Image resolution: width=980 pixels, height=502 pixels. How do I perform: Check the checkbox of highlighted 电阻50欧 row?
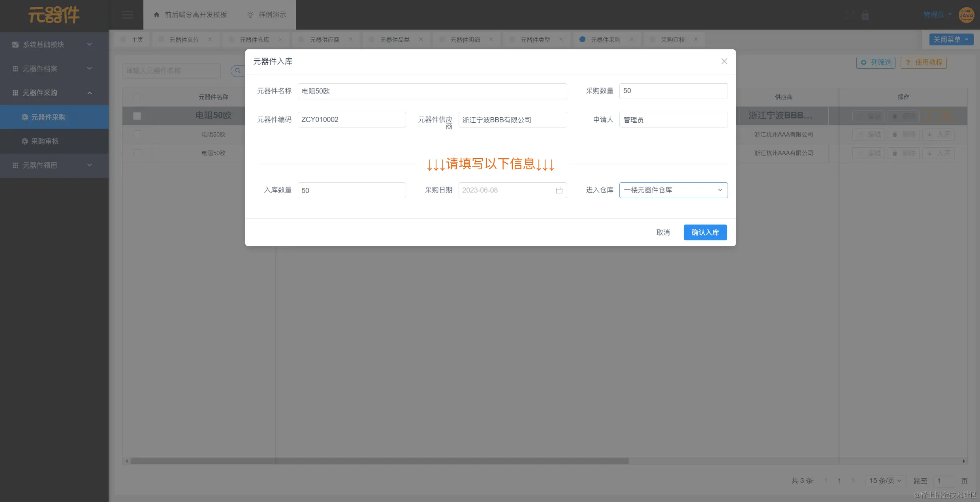tap(137, 116)
